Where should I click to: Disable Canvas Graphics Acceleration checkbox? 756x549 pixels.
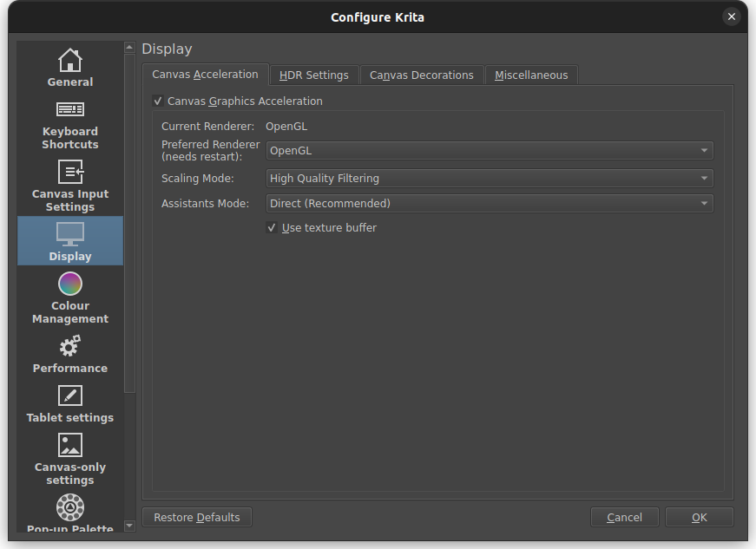click(158, 101)
